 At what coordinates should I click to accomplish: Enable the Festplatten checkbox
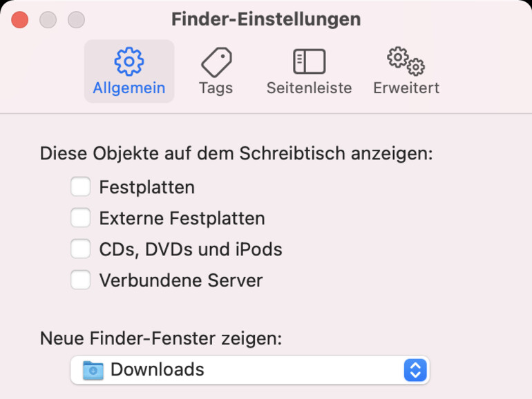point(81,187)
